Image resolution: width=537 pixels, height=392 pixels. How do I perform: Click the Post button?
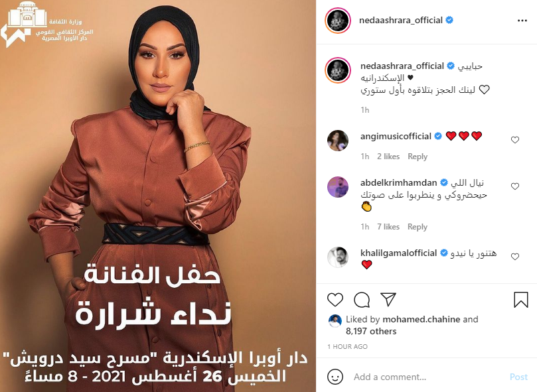point(518,377)
